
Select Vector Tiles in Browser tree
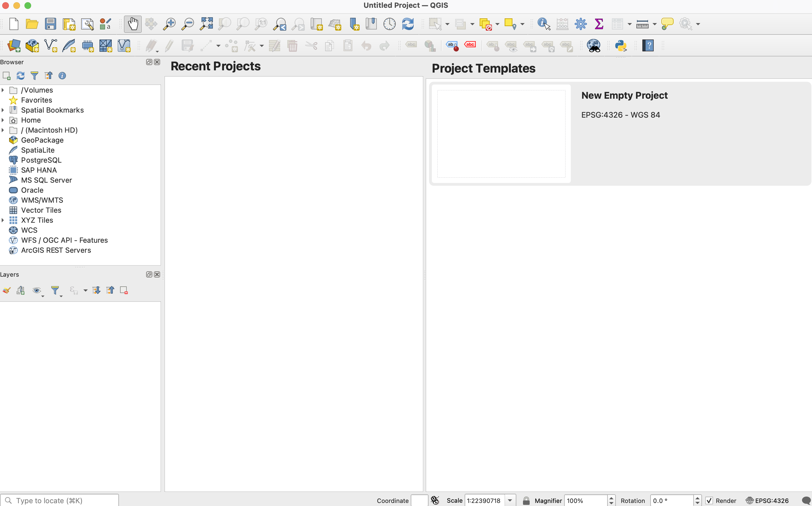click(x=41, y=210)
